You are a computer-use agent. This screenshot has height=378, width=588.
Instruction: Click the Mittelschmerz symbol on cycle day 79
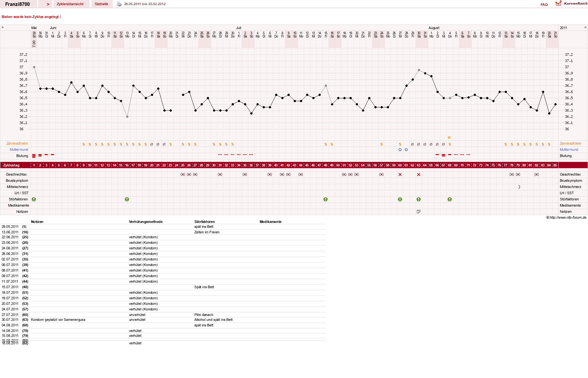pyautogui.click(x=519, y=187)
